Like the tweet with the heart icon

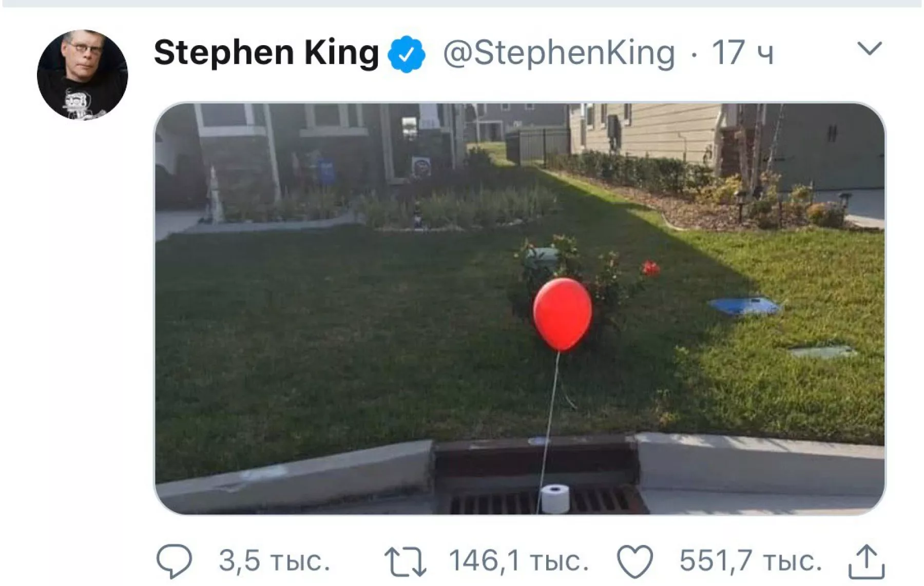[x=635, y=561]
